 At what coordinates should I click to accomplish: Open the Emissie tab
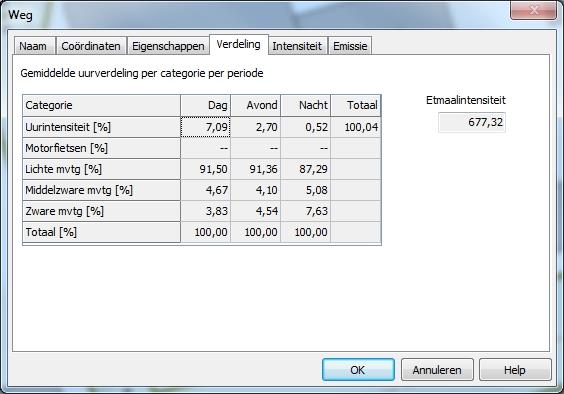point(350,46)
